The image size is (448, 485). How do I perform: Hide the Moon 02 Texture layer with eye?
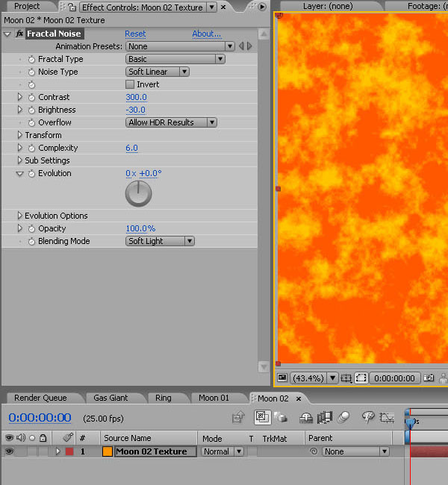(9, 451)
